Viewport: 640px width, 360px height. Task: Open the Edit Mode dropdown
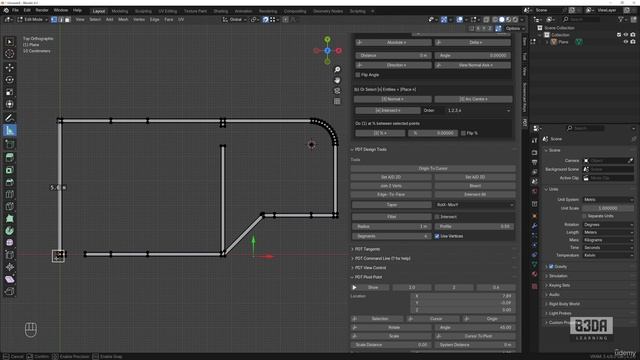32,20
